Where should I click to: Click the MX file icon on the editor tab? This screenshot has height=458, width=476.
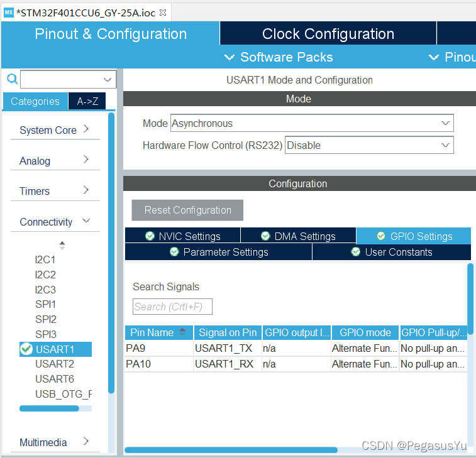[9, 13]
